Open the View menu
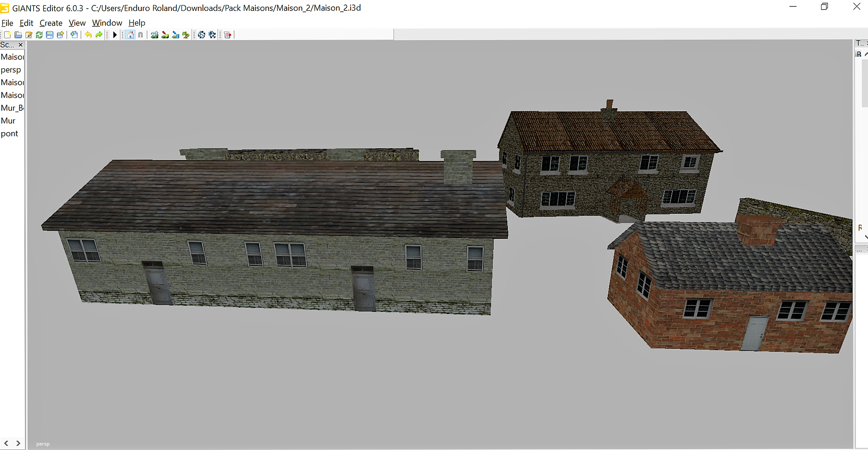 (x=77, y=23)
